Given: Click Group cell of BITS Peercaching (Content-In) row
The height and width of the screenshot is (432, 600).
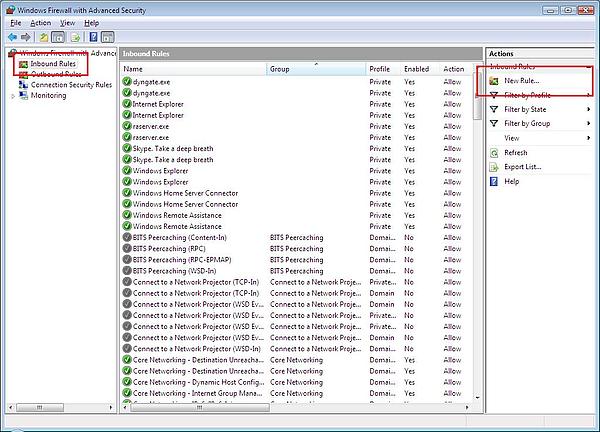Looking at the screenshot, I should click(297, 238).
